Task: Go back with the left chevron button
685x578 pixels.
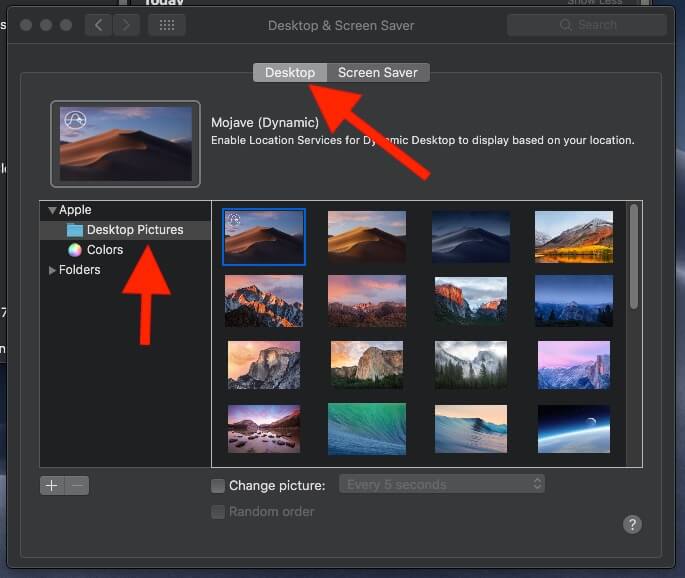Action: point(99,25)
